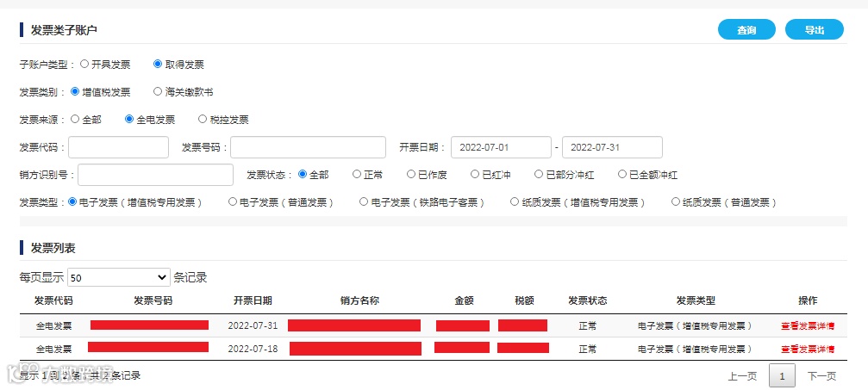
Task: Open end date field 2022-07-31
Action: 612,147
